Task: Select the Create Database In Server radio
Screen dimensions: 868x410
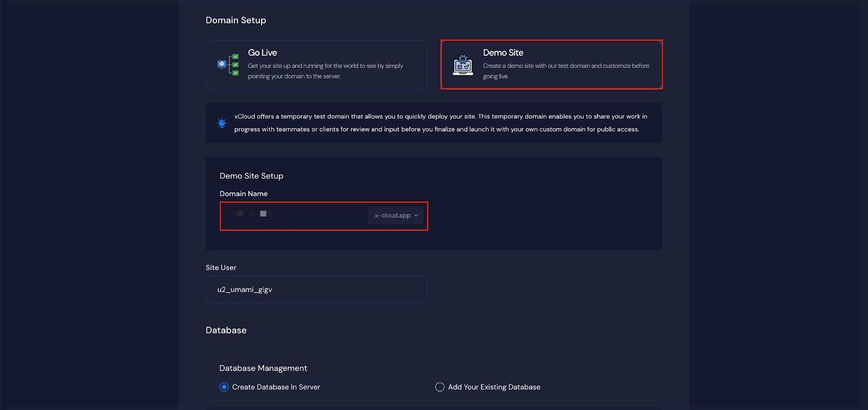Action: click(x=224, y=387)
